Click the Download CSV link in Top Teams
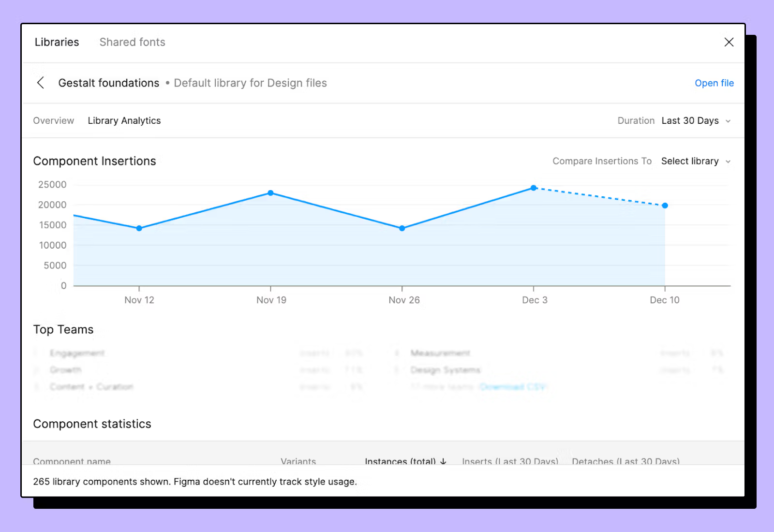The height and width of the screenshot is (532, 774). pos(512,387)
